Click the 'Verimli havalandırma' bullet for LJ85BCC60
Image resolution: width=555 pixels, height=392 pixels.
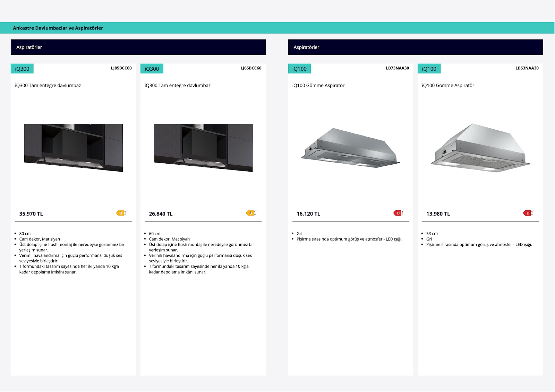71,258
